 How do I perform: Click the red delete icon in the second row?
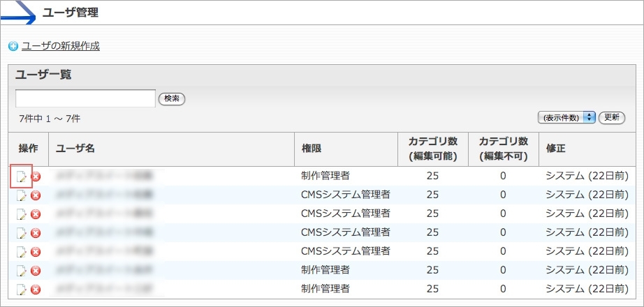(x=36, y=195)
